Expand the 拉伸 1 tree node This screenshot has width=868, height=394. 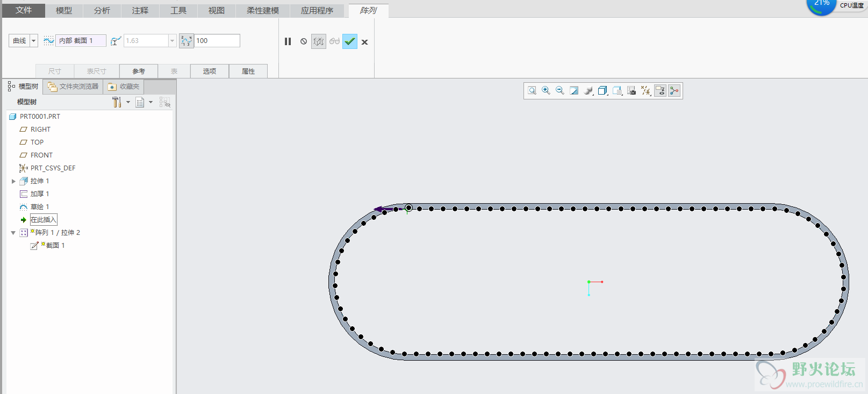click(13, 181)
